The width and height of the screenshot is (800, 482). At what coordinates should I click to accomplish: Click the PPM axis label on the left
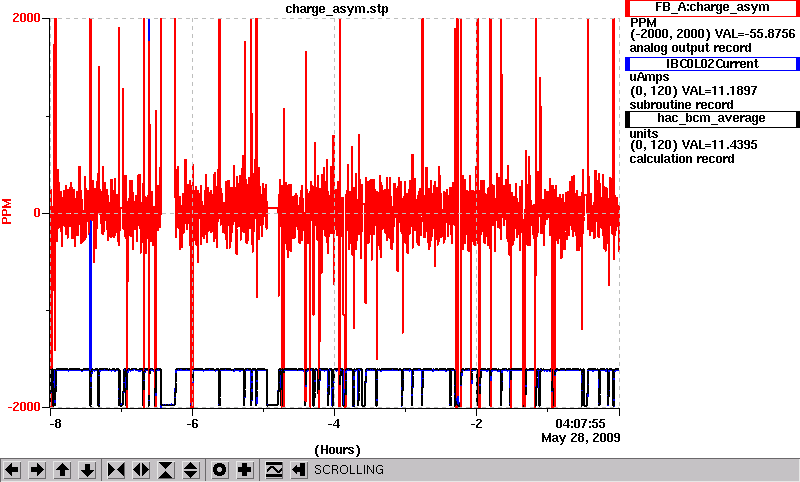pos(7,212)
